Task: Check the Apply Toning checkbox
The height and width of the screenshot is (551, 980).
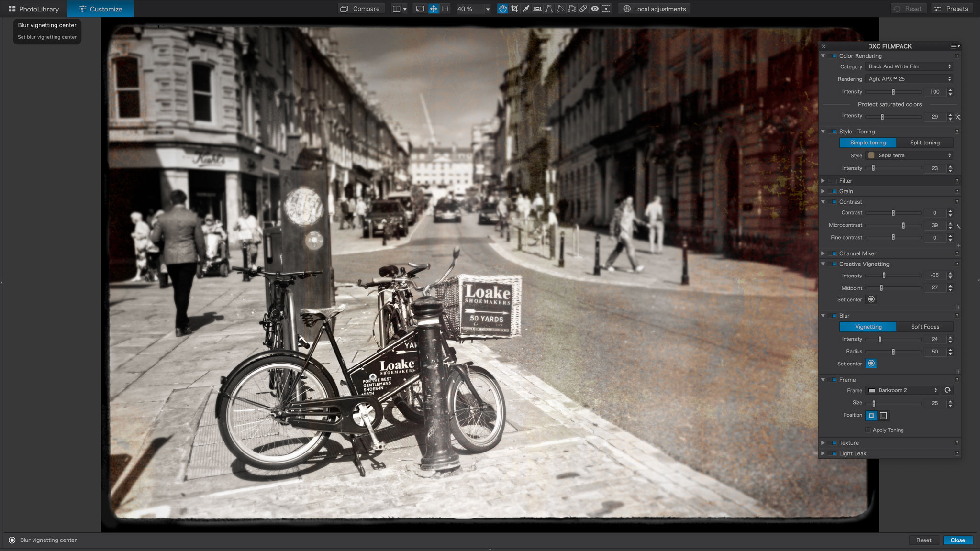Action: [x=868, y=430]
